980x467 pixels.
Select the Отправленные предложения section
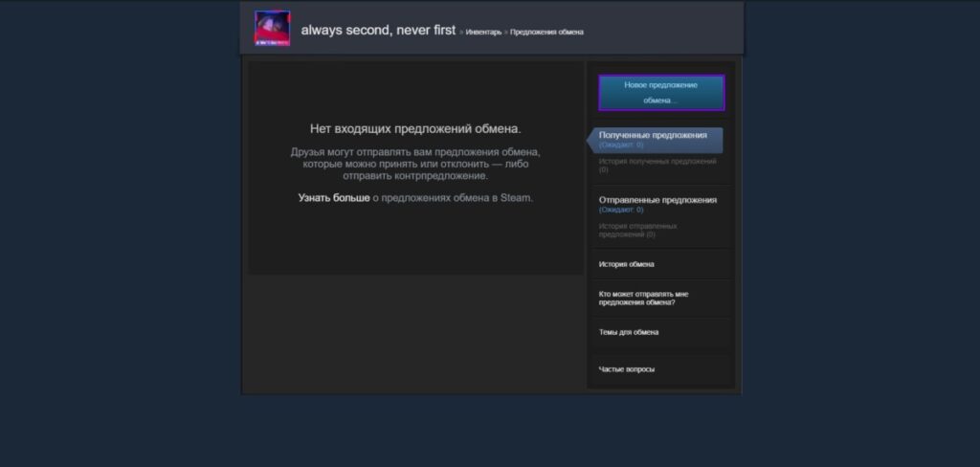tap(657, 200)
